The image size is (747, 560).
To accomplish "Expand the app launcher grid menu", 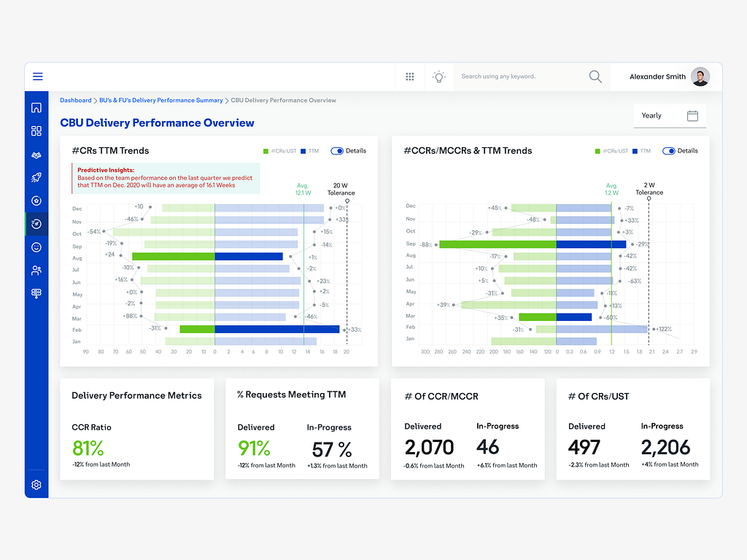I will point(409,76).
